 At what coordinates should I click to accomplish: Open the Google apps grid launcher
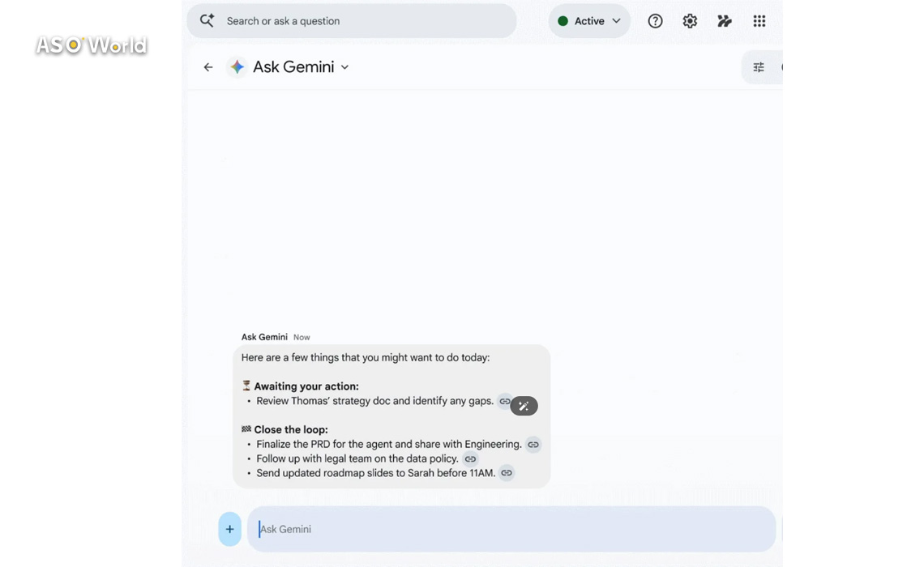pos(759,21)
